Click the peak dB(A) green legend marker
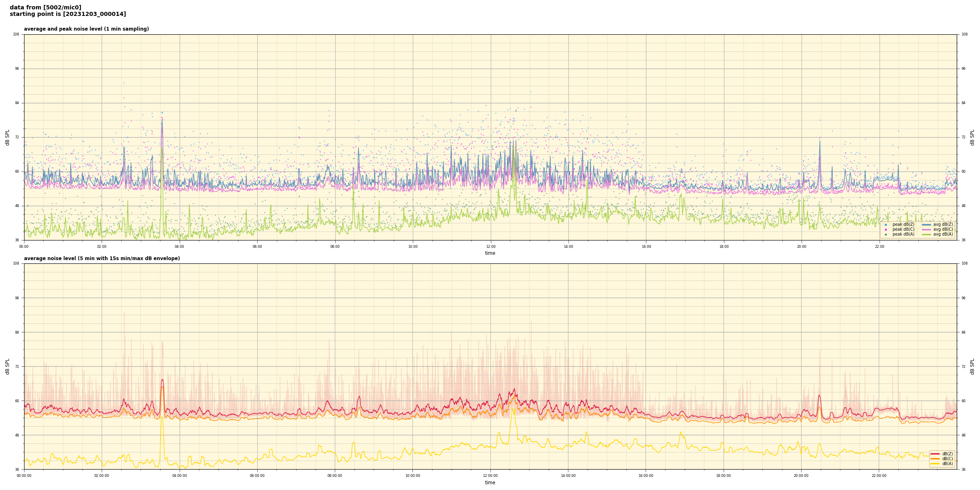Screen dimensions: 980x490 click(x=886, y=234)
